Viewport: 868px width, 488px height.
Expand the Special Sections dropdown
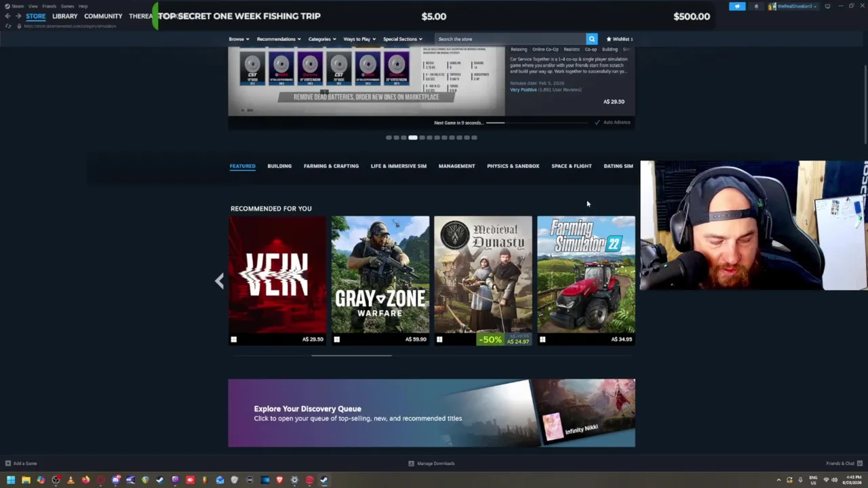(x=403, y=39)
